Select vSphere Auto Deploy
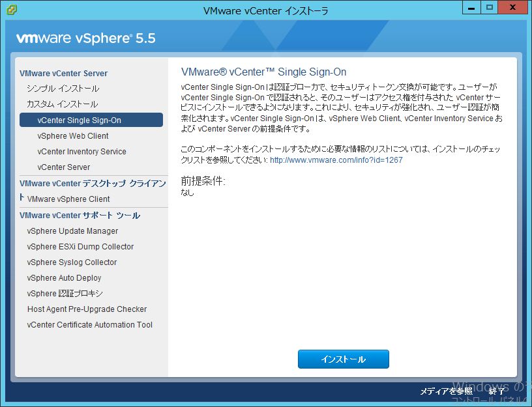 pos(64,278)
